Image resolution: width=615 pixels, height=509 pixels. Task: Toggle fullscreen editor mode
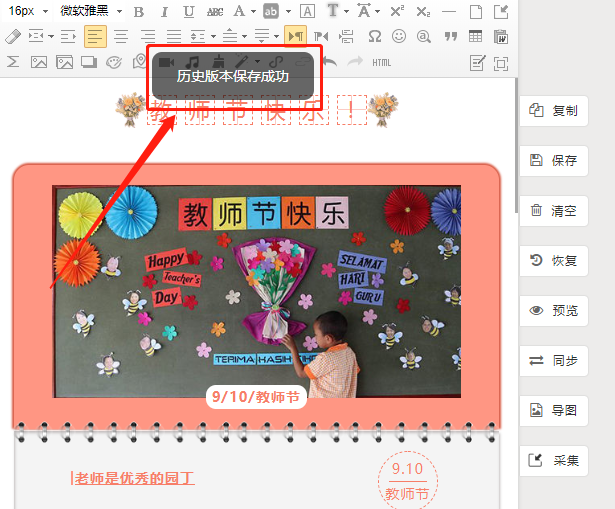(501, 64)
